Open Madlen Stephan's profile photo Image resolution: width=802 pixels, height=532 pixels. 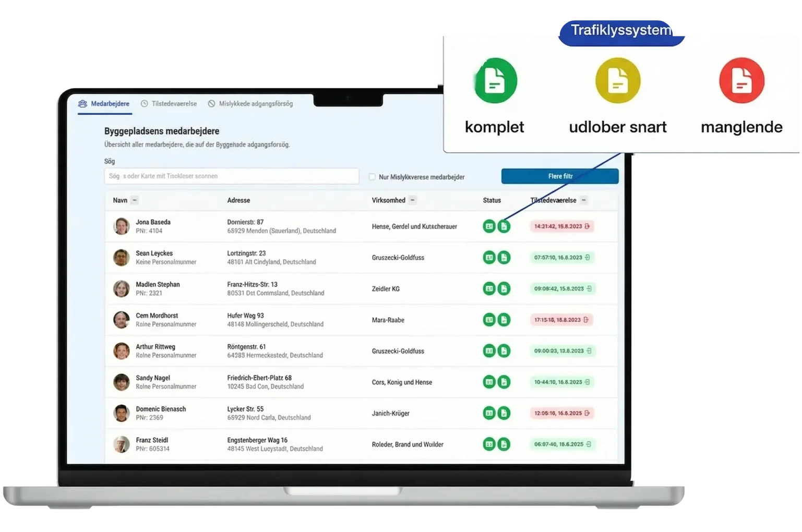[x=122, y=288]
